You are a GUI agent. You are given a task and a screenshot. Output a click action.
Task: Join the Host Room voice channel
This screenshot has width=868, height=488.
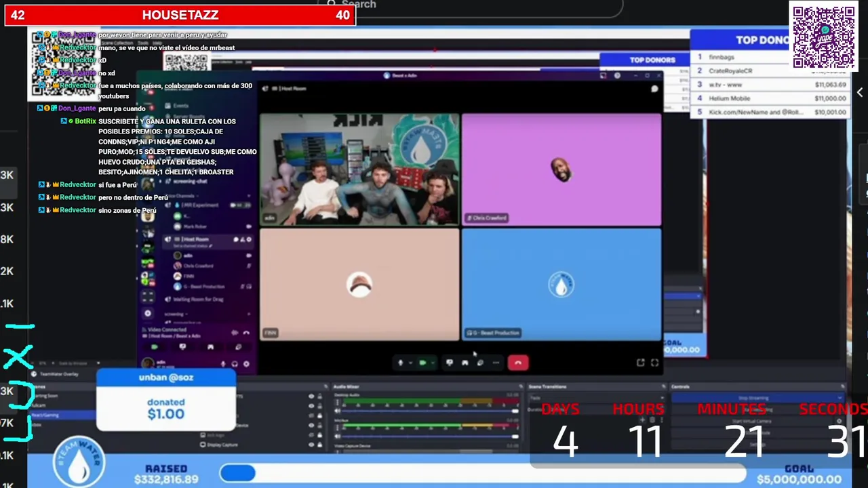click(x=209, y=239)
